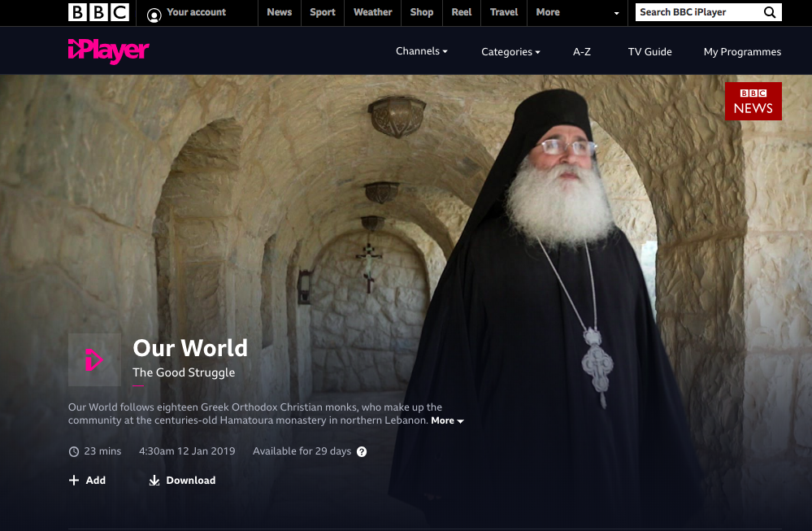812x531 pixels.
Task: Click the BBC News channel badge
Action: coord(753,101)
